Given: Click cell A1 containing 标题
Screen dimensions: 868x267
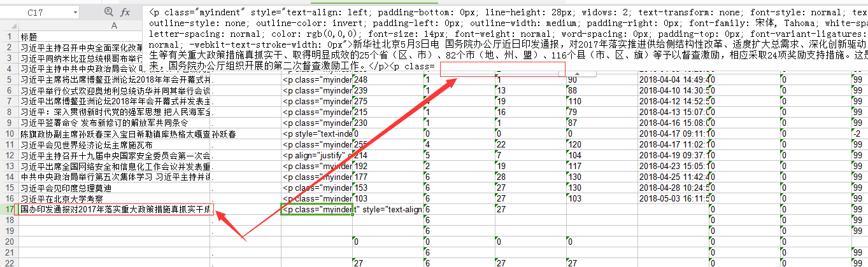Looking at the screenshot, I should point(115,37).
